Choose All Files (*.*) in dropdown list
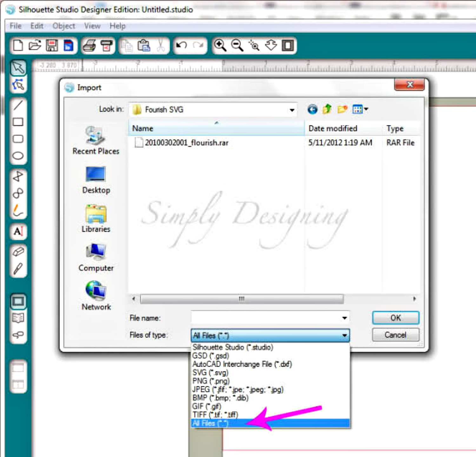 pos(270,423)
